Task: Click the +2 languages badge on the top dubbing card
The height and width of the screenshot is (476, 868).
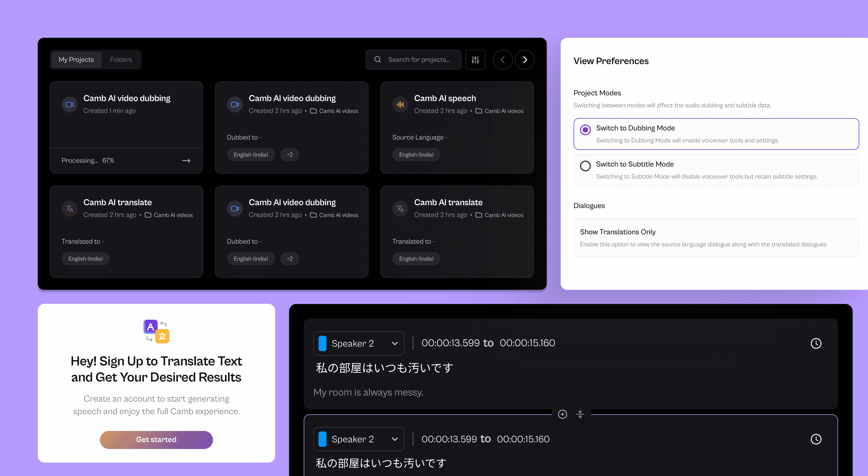Action: 290,155
